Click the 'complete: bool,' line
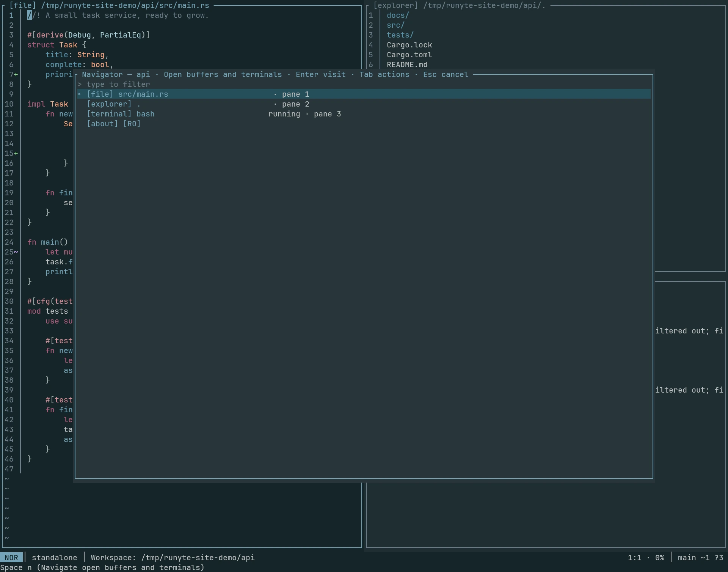 pyautogui.click(x=79, y=64)
